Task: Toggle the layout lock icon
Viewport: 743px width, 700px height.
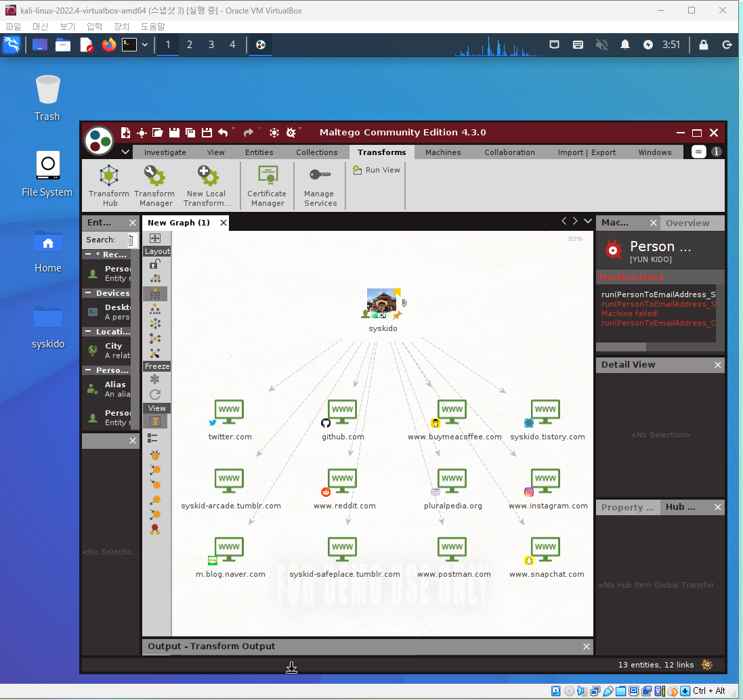Action: (155, 264)
